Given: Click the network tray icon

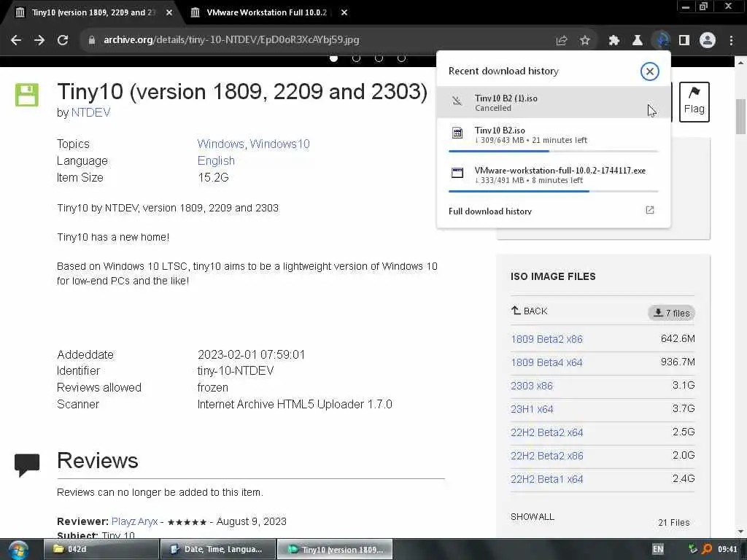Looking at the screenshot, I should pyautogui.click(x=692, y=549).
